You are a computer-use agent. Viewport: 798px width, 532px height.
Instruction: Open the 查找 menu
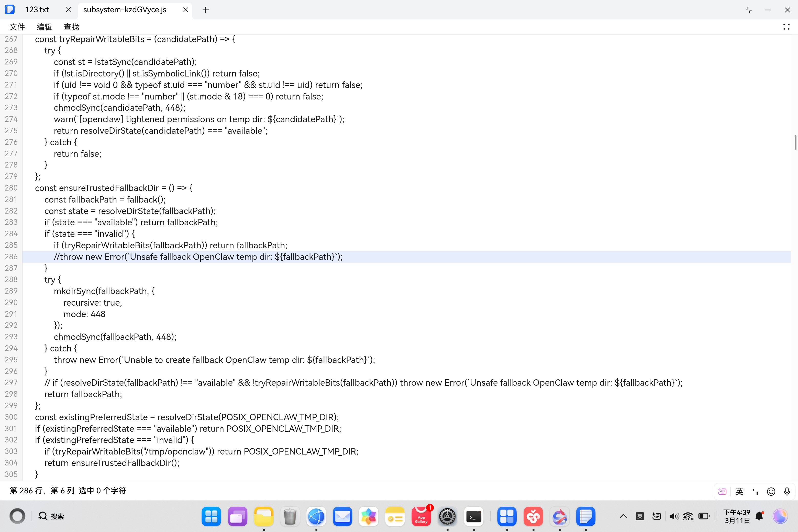71,27
